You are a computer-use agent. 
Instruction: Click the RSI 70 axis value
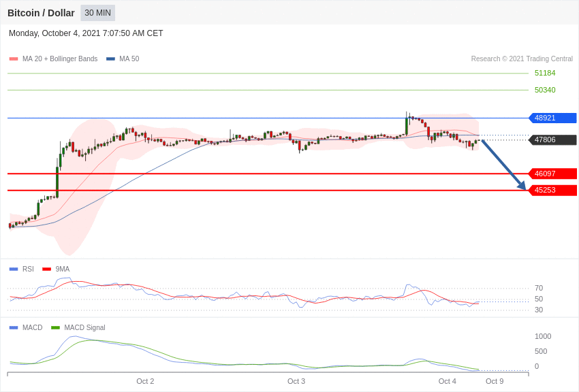coord(539,288)
